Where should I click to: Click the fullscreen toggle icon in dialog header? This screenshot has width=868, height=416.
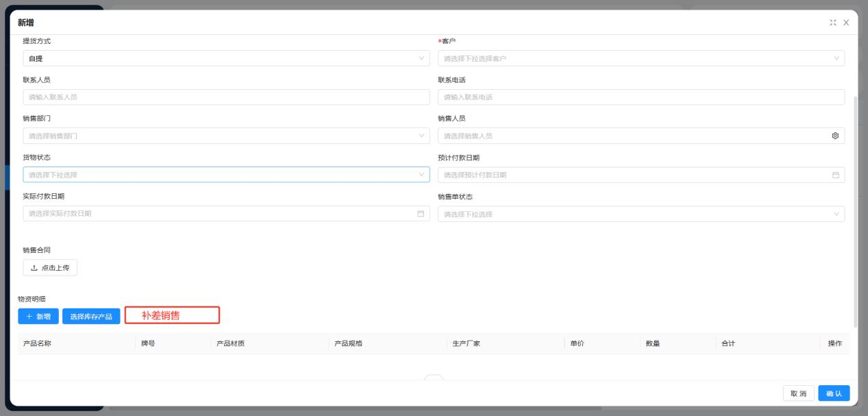coord(833,23)
